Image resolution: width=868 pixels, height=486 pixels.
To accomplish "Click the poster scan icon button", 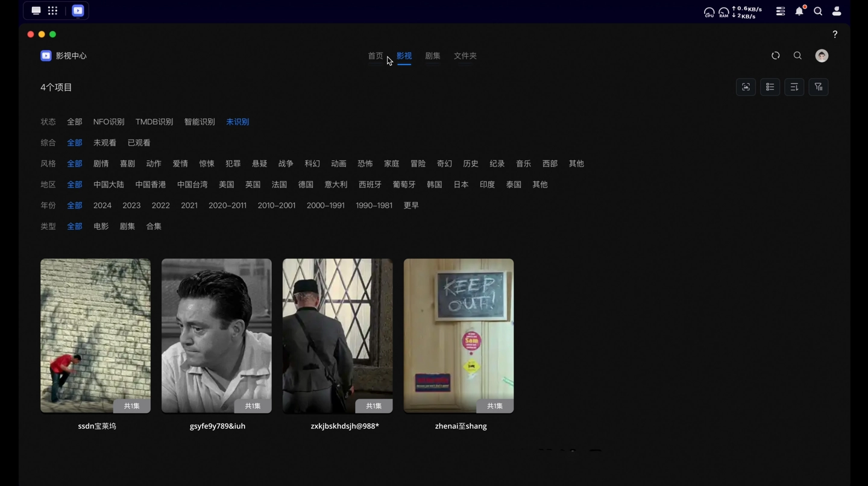I will coord(746,87).
